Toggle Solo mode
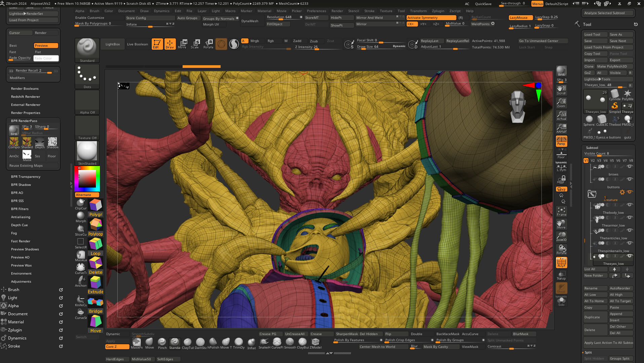Image resolution: width=644 pixels, height=363 pixels. tap(561, 301)
